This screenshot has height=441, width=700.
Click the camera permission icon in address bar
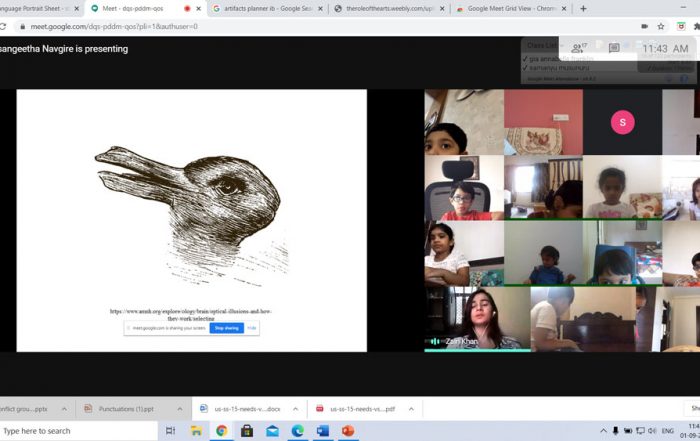coord(644,26)
